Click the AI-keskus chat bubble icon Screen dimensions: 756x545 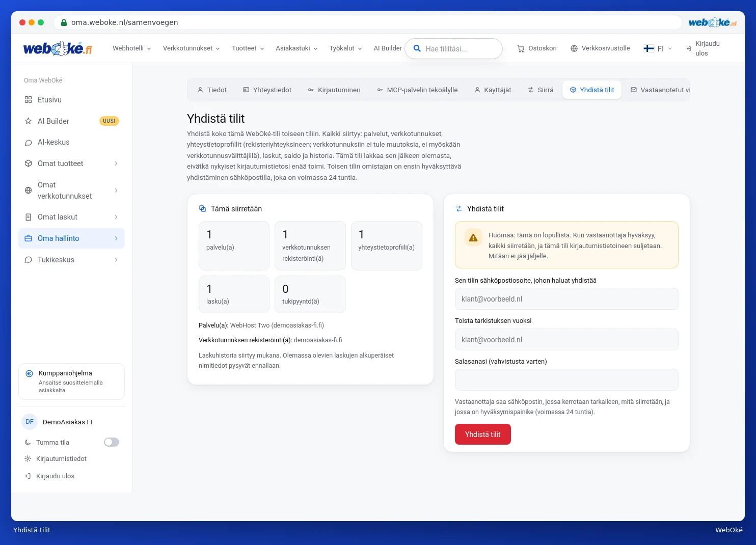tap(29, 143)
